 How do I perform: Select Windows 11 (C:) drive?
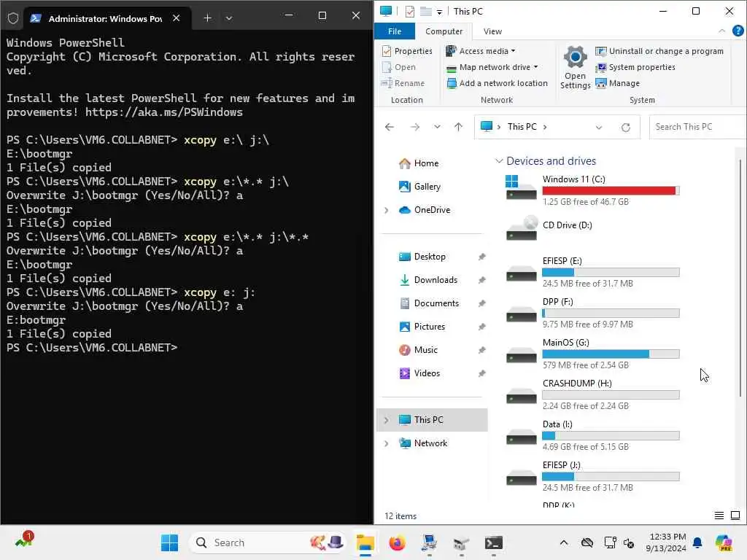[592, 190]
